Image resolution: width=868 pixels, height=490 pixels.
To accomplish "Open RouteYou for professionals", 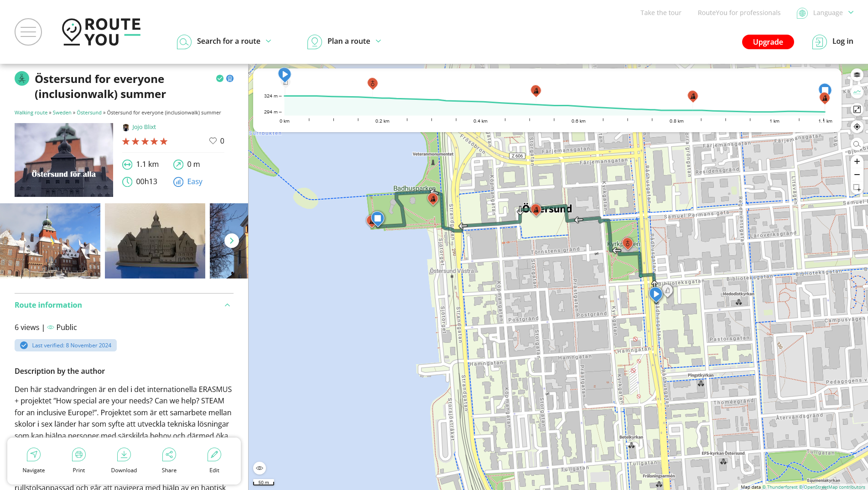I will [x=739, y=13].
